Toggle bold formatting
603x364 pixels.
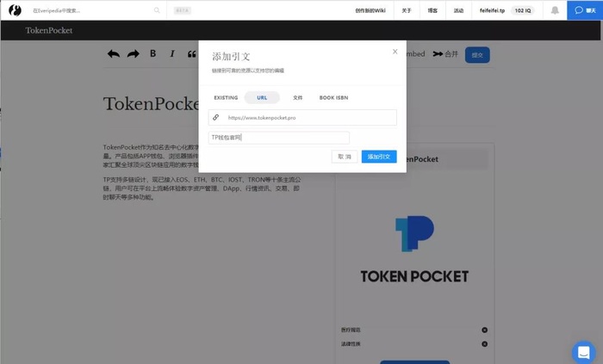pos(152,53)
